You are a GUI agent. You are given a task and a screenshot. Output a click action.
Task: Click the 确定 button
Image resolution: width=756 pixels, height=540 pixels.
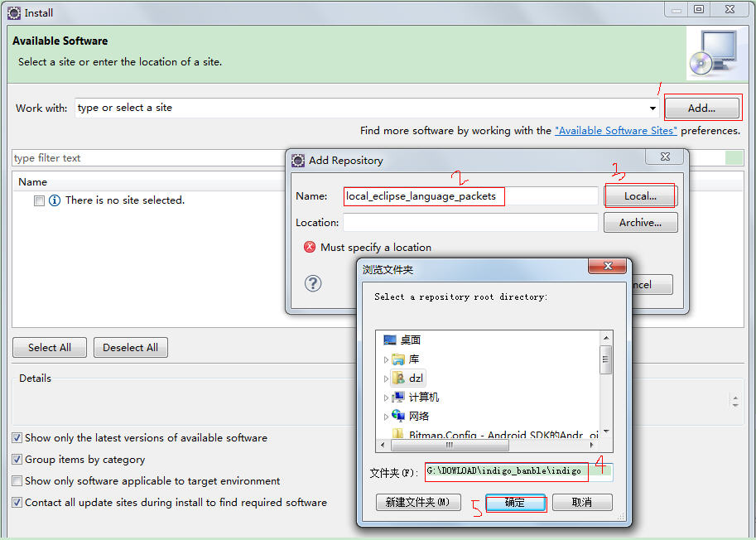(515, 503)
